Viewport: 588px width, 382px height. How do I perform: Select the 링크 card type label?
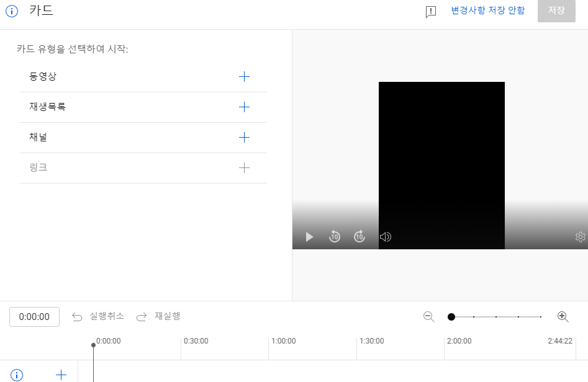coord(38,167)
